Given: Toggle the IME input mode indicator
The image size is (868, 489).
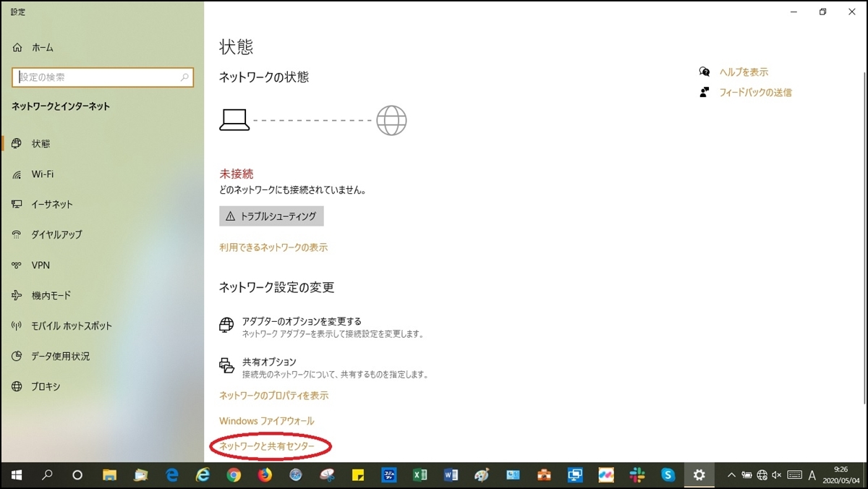Looking at the screenshot, I should coord(812,475).
